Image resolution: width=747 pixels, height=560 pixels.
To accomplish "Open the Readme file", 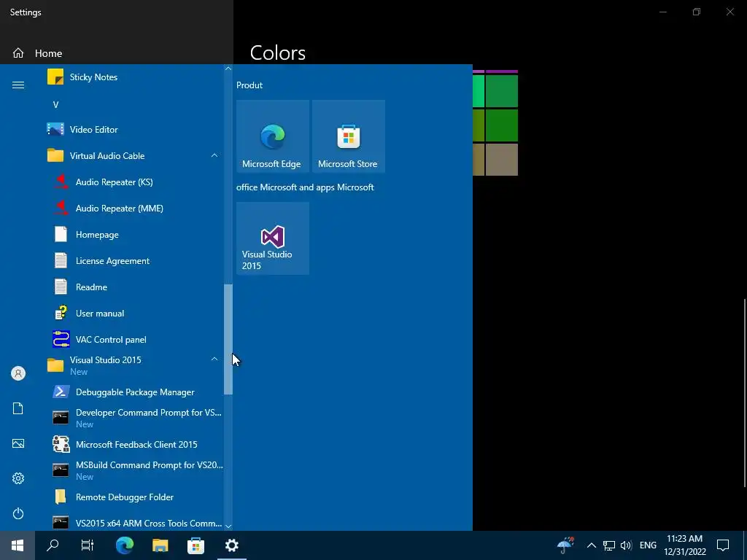I will 133,287.
